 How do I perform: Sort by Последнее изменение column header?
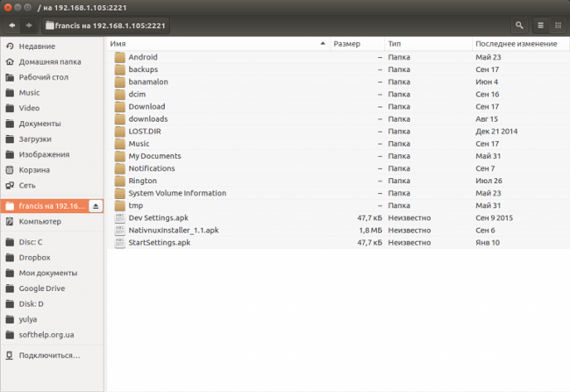point(521,44)
